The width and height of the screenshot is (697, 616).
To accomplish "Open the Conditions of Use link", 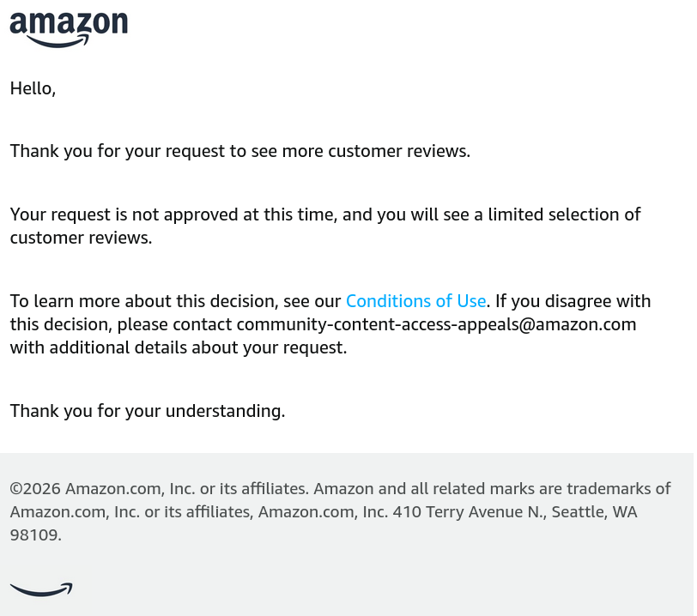I will coord(415,301).
